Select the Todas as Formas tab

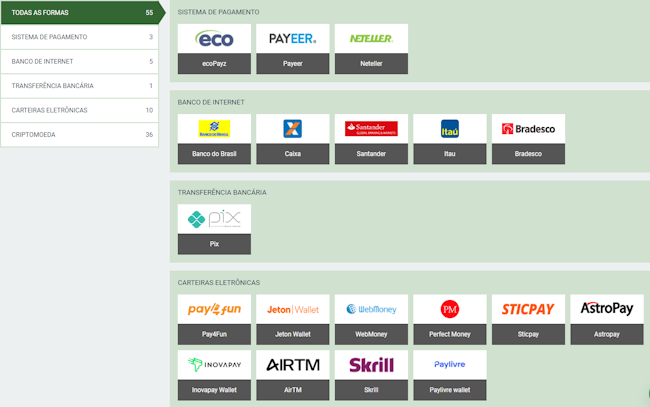click(x=83, y=12)
